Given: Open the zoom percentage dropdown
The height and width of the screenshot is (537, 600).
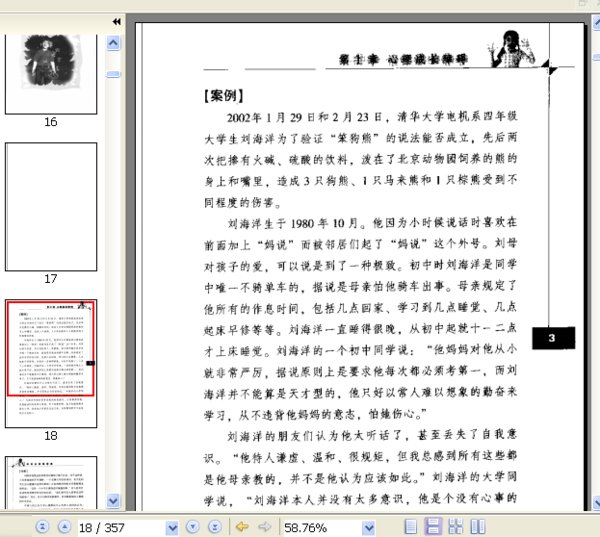Looking at the screenshot, I should [368, 529].
